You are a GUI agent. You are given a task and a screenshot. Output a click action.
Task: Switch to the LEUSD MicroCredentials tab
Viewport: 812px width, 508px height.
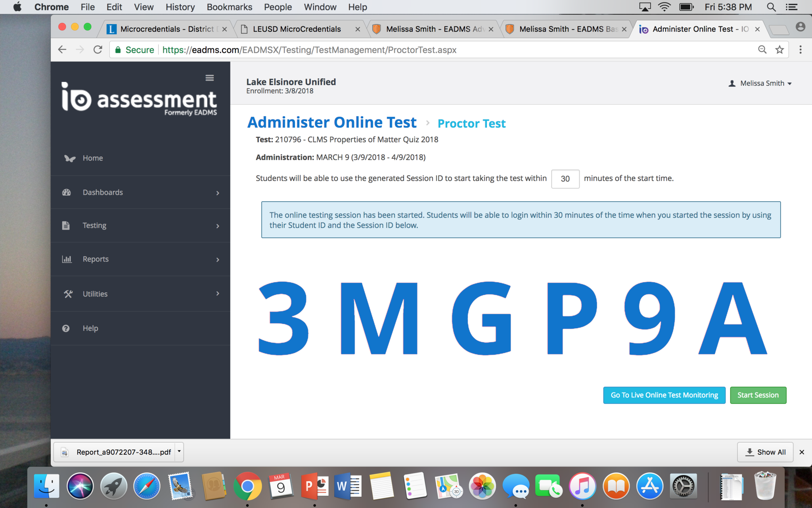pyautogui.click(x=297, y=29)
